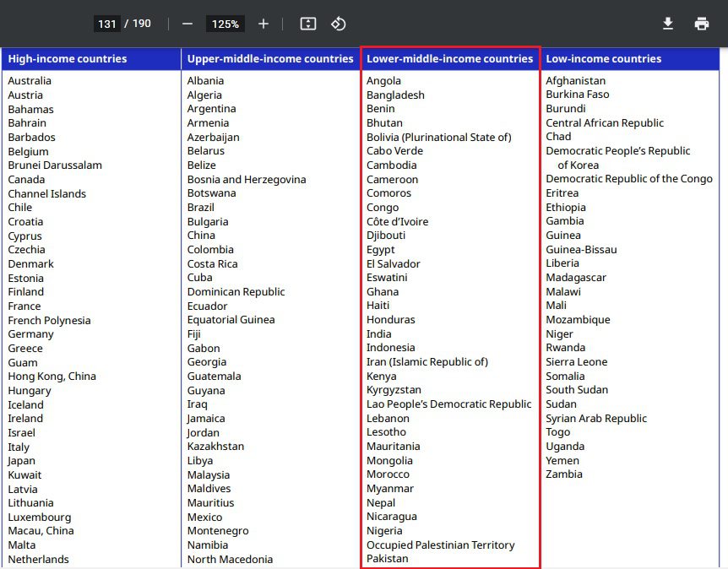Viewport: 728px width, 569px height.
Task: Click Côte d'Ivoire entry
Action: [398, 222]
